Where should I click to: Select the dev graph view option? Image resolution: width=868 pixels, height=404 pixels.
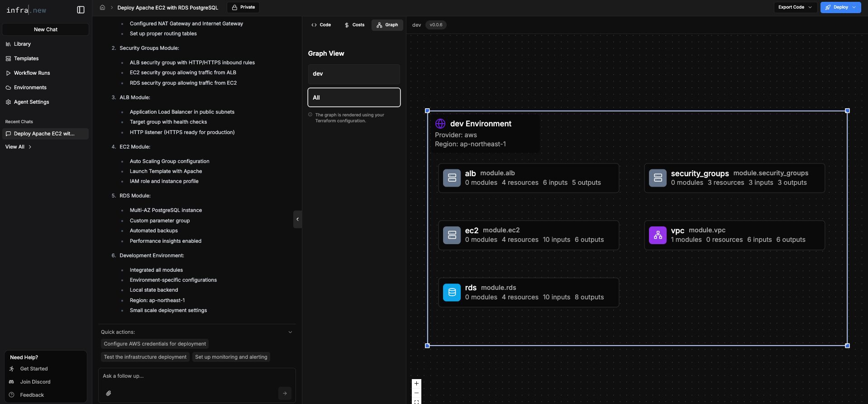[354, 74]
